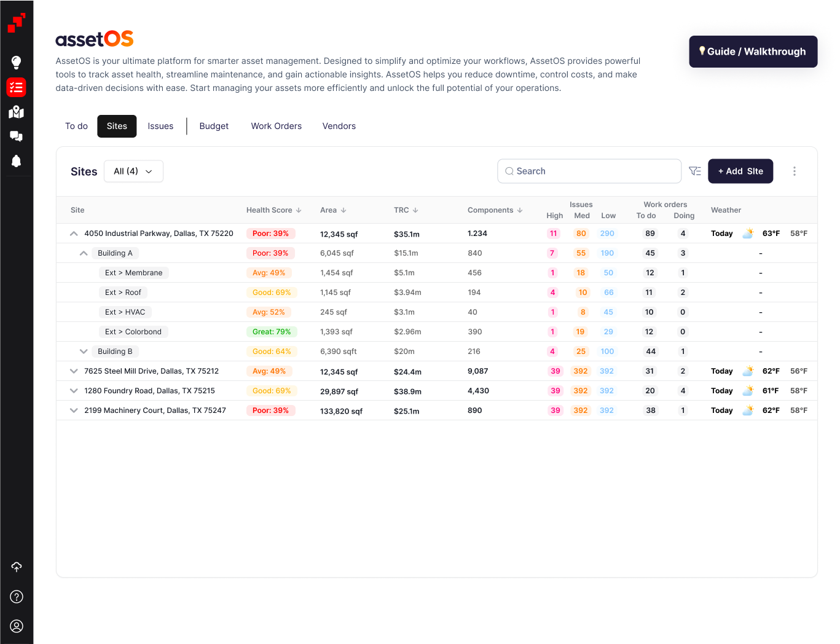Click the $38.9m TRC value
Viewport: 840px width, 644px height.
(x=407, y=391)
